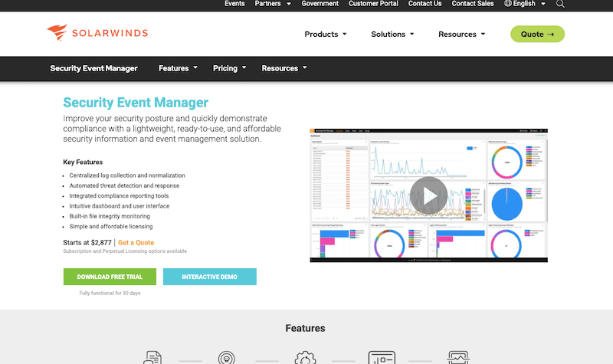Open Contact Sales page
The image size is (613, 364).
473,4
